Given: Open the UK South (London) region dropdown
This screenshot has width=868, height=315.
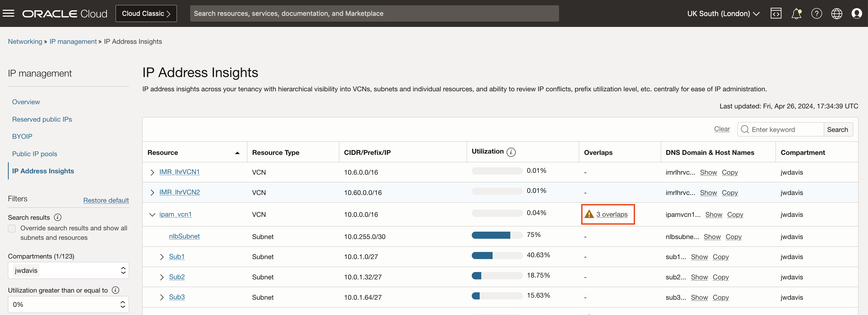Looking at the screenshot, I should click(723, 13).
